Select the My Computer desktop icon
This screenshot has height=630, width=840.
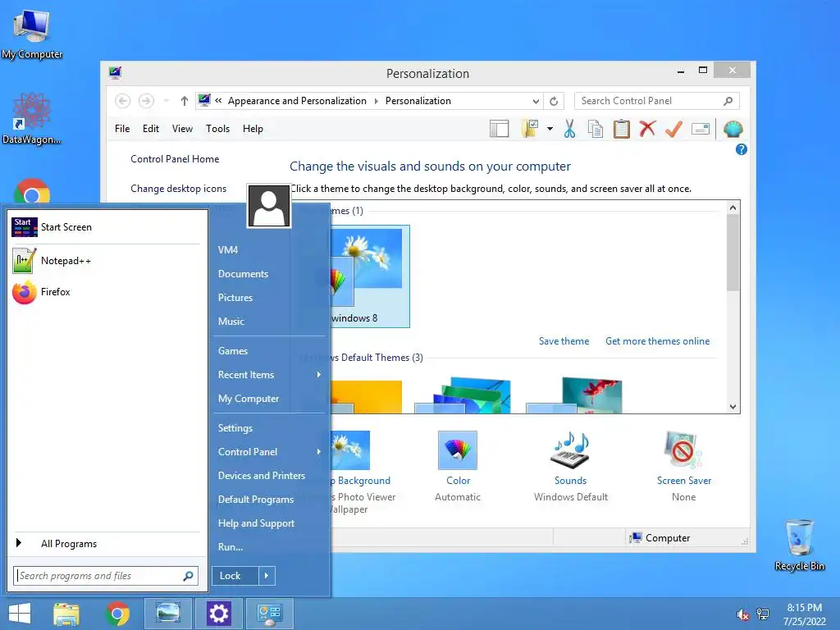[32, 34]
